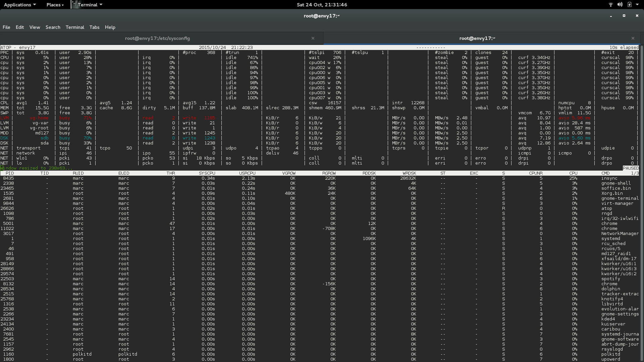Click the 28632K WRDSK value
The image size is (644, 362).
408,178
